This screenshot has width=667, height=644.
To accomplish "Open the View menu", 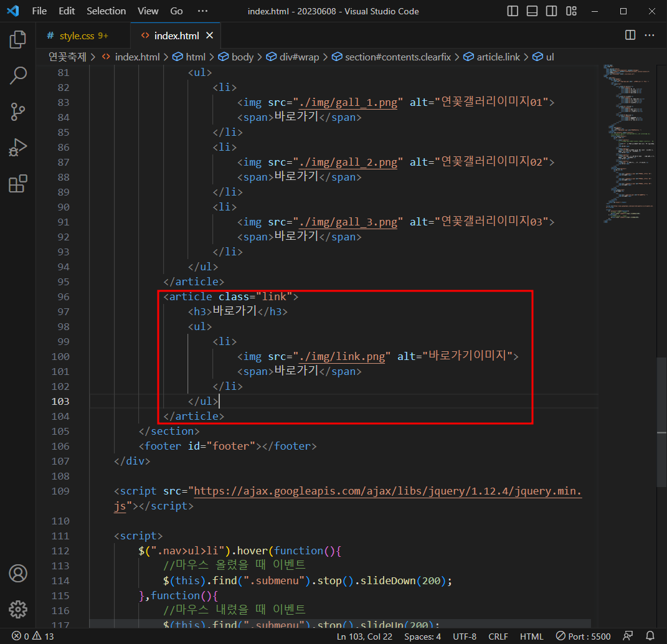I will pyautogui.click(x=148, y=11).
